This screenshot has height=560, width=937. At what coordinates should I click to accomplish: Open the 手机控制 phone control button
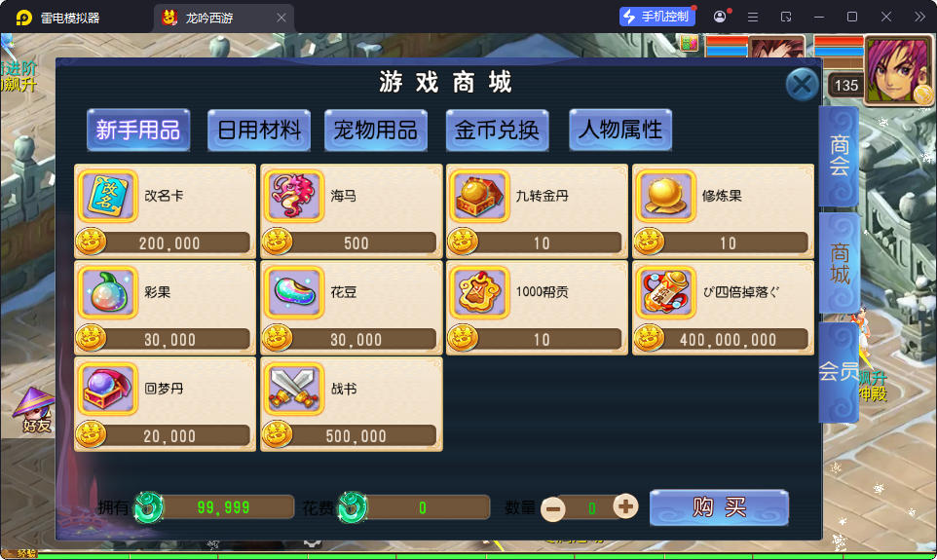[656, 17]
